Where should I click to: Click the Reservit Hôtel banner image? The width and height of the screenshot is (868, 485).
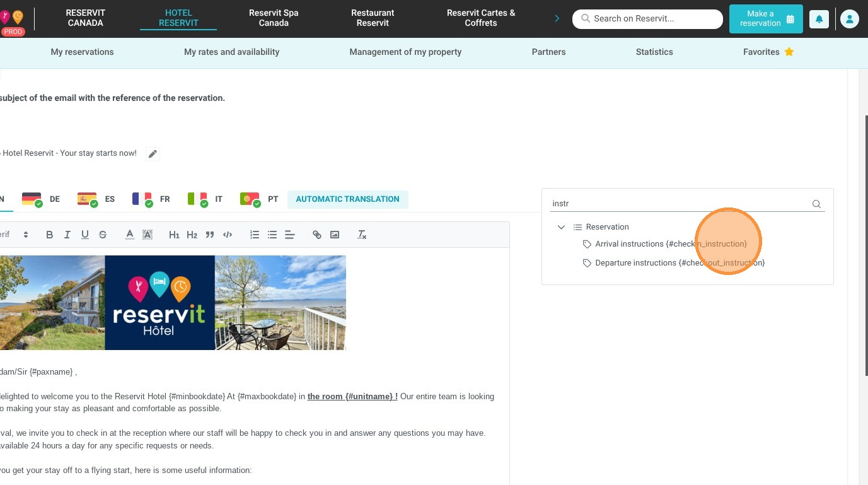(x=173, y=303)
